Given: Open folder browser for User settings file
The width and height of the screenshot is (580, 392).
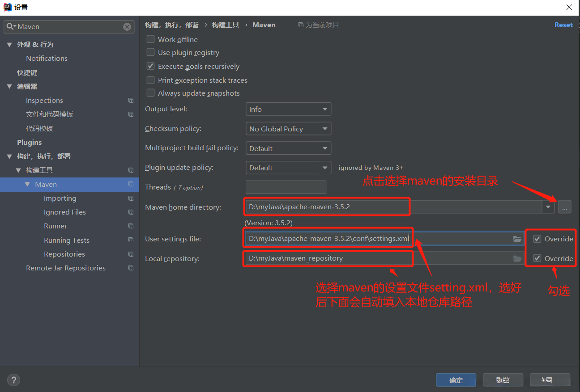Looking at the screenshot, I should point(517,239).
